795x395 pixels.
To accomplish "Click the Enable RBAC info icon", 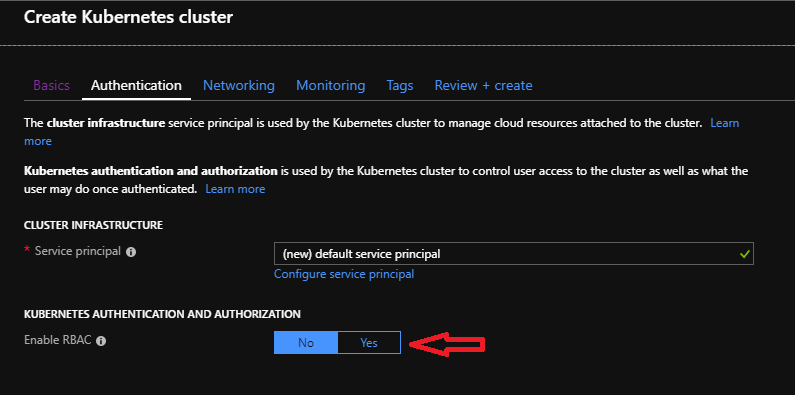I will [101, 341].
